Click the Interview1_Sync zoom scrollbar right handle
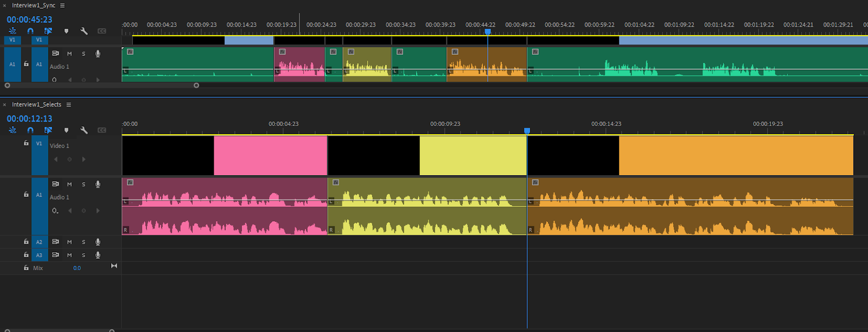The height and width of the screenshot is (332, 868). tap(196, 85)
